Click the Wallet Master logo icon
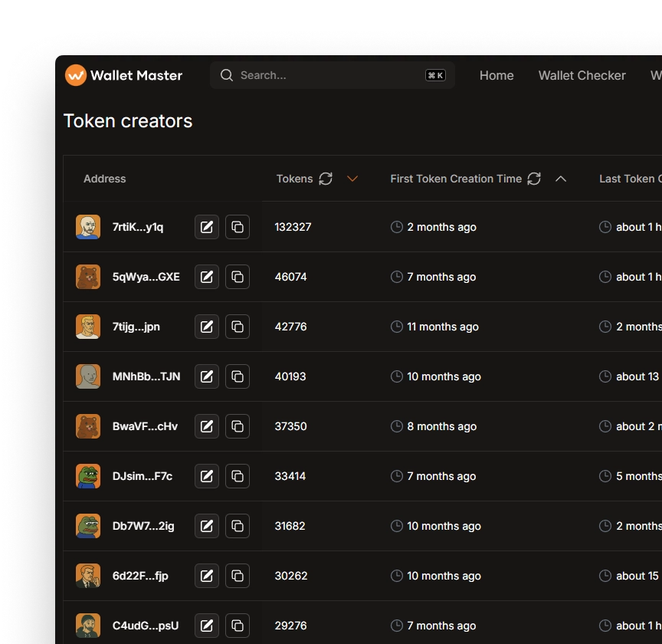The image size is (662, 644). pyautogui.click(x=75, y=75)
